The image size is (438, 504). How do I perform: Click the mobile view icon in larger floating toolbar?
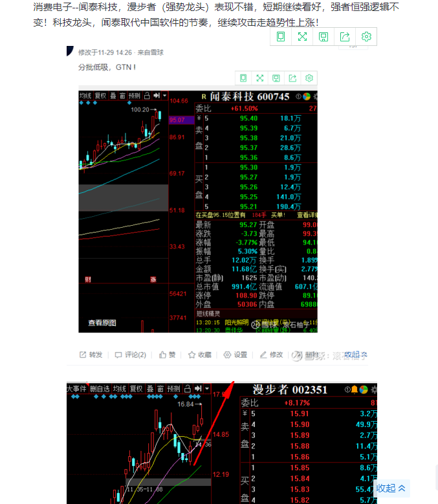coord(281,37)
